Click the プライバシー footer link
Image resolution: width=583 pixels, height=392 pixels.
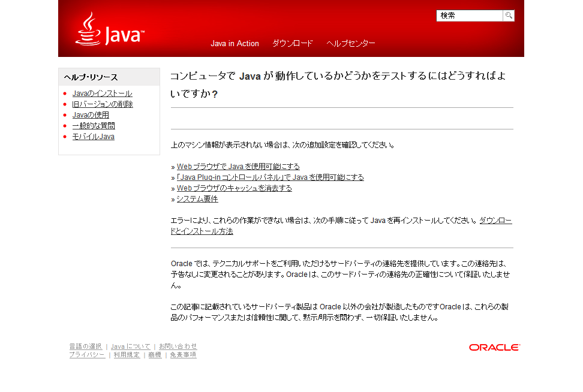click(x=86, y=355)
